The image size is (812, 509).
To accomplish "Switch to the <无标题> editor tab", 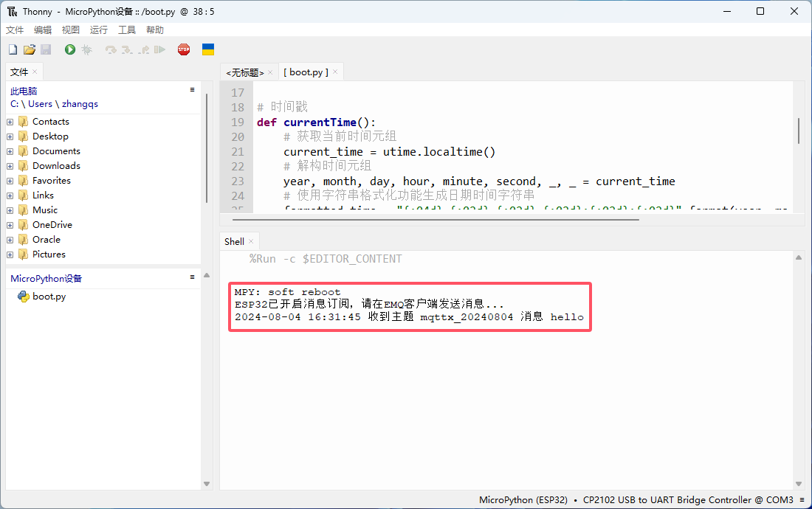I will coord(244,72).
